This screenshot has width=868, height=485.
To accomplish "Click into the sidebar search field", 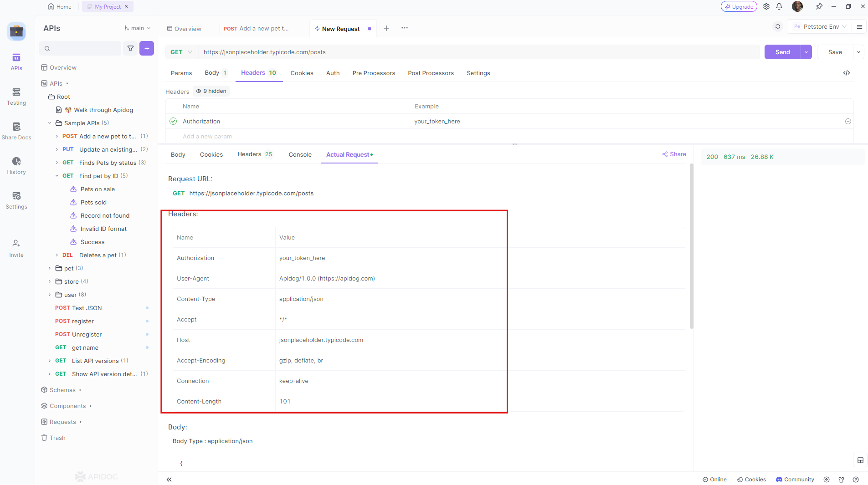I will click(80, 48).
